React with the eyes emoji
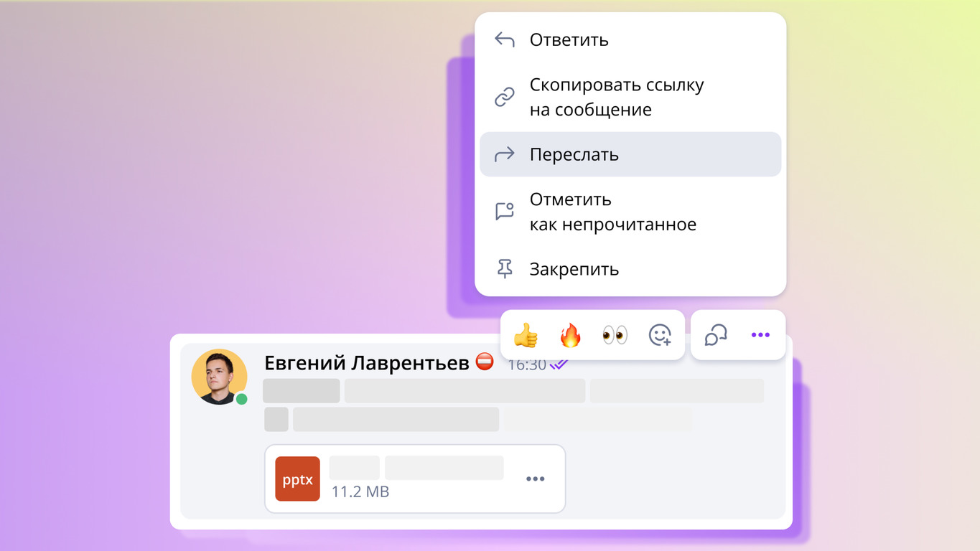This screenshot has width=980, height=551. click(615, 335)
